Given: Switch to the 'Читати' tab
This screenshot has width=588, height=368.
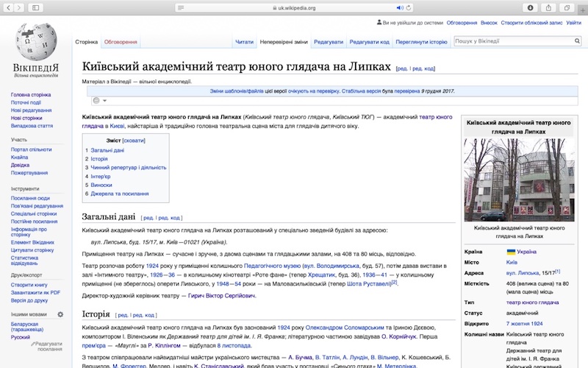Looking at the screenshot, I should point(244,42).
